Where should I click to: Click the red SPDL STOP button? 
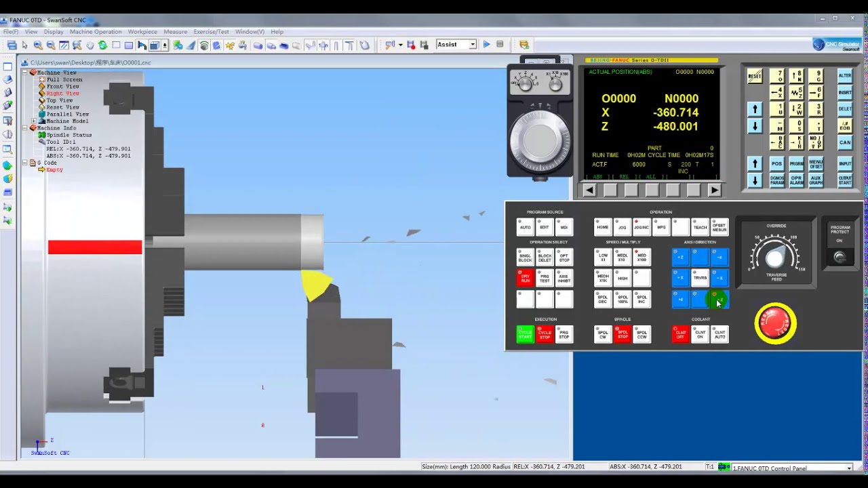[x=622, y=334]
